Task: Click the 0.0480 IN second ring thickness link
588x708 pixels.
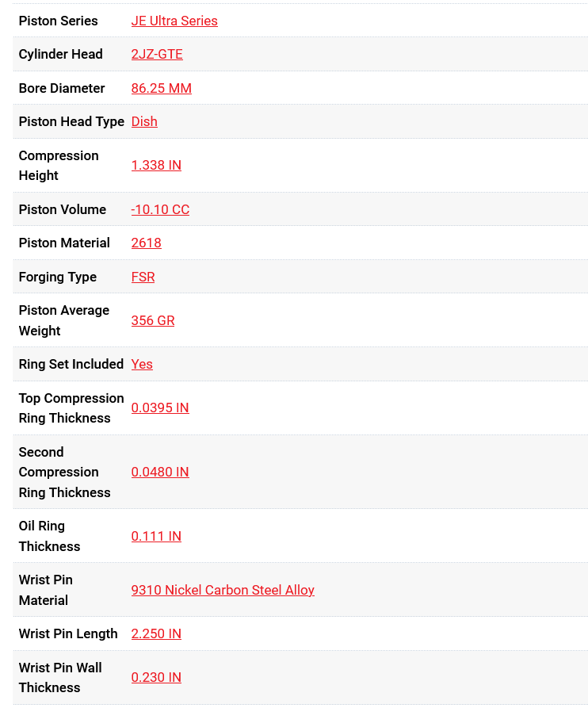Action: [160, 472]
